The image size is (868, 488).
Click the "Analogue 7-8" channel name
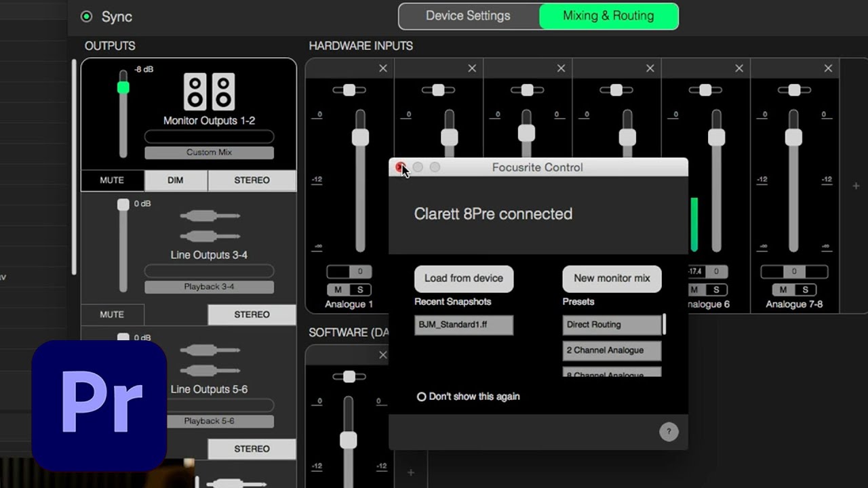coord(794,304)
